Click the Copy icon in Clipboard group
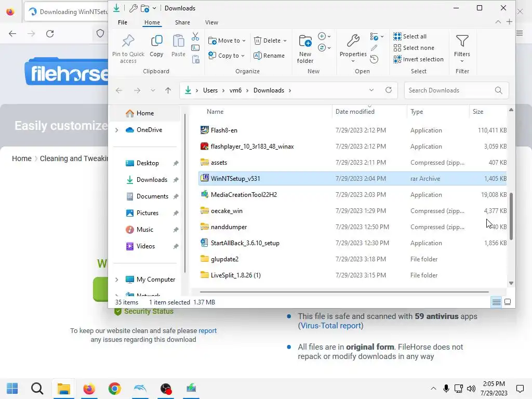This screenshot has height=399, width=532. [156, 41]
